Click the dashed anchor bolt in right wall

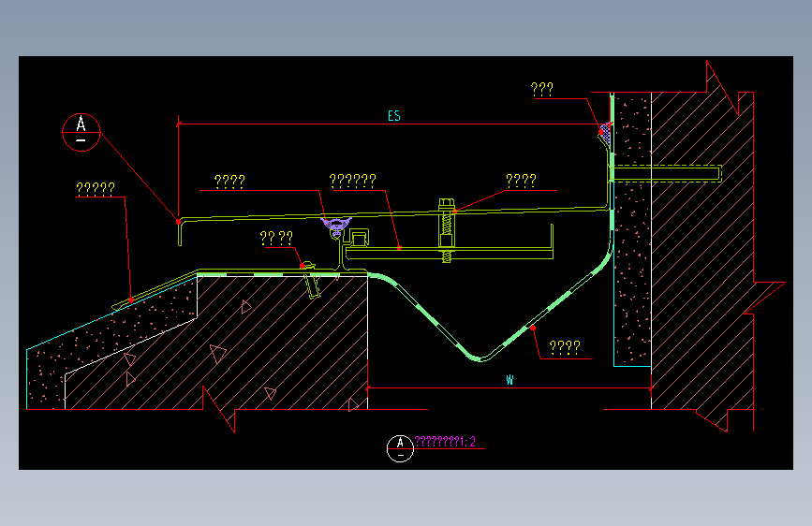coord(666,173)
